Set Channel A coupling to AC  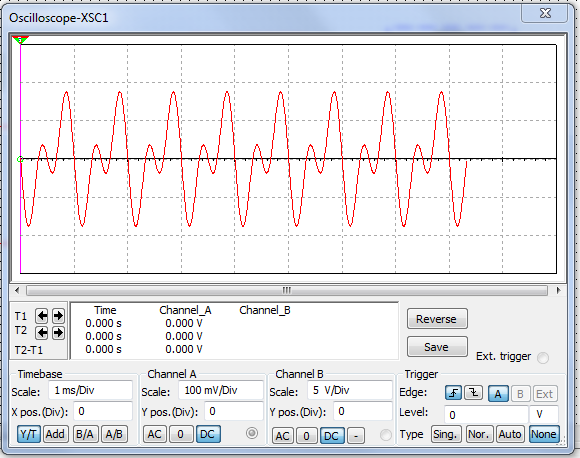click(154, 434)
